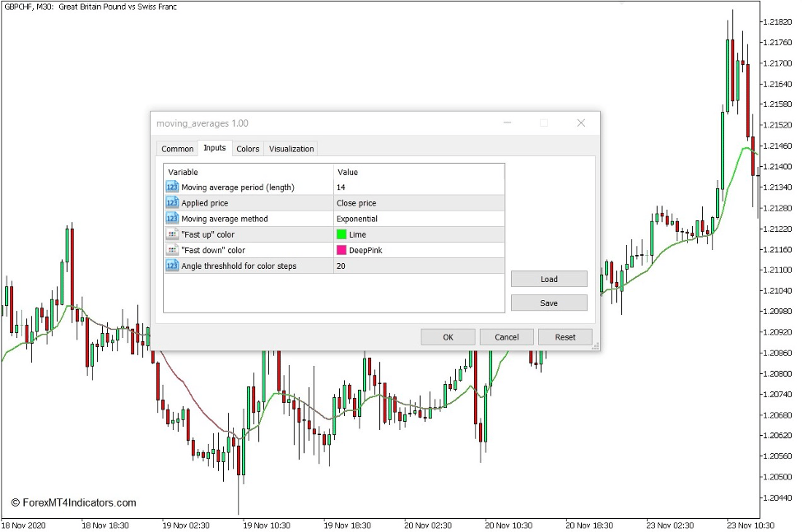Confirm settings with the OK button

447,336
